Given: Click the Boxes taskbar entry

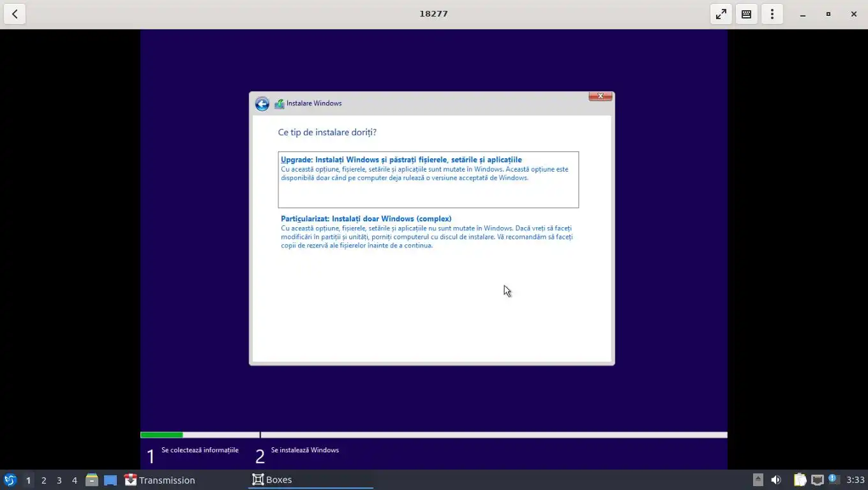Looking at the screenshot, I should pyautogui.click(x=310, y=480).
